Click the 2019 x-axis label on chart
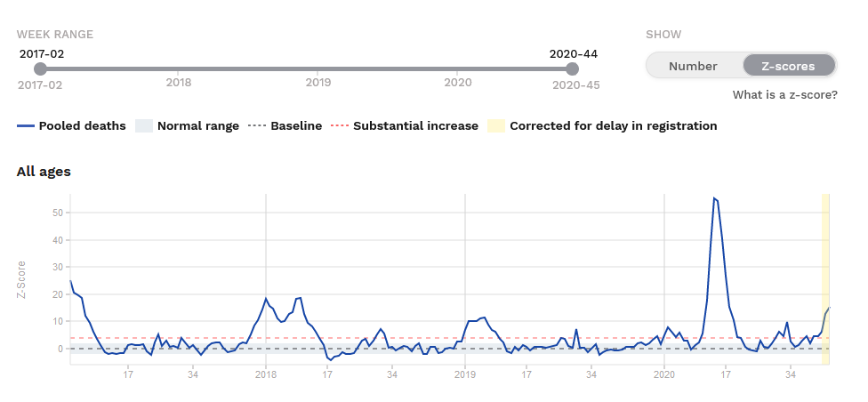Screen dimensions: 868x402 pos(465,376)
